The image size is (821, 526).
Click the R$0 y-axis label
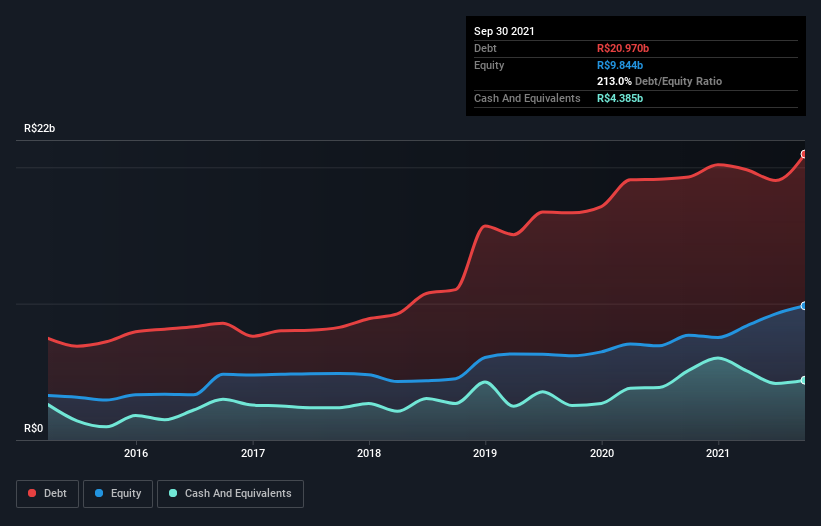tap(34, 428)
